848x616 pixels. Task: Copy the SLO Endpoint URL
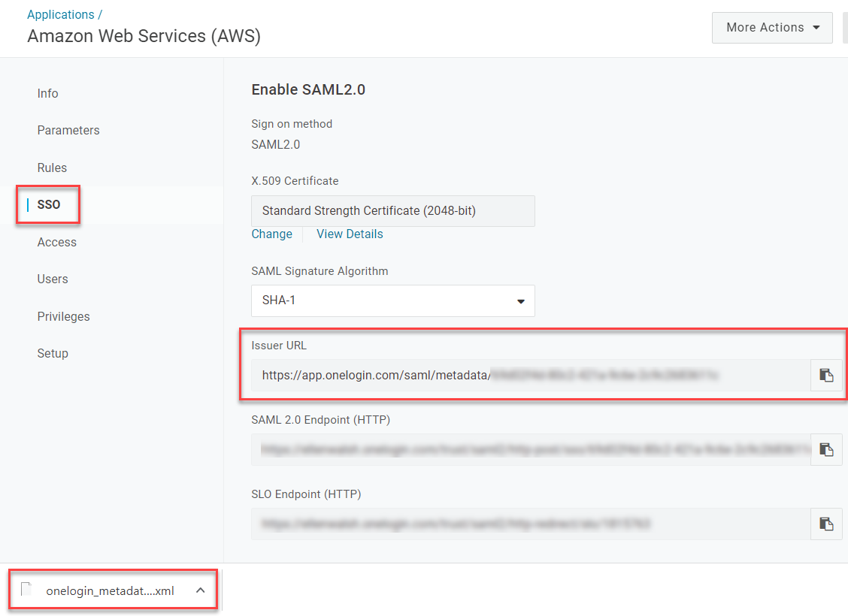pos(826,524)
